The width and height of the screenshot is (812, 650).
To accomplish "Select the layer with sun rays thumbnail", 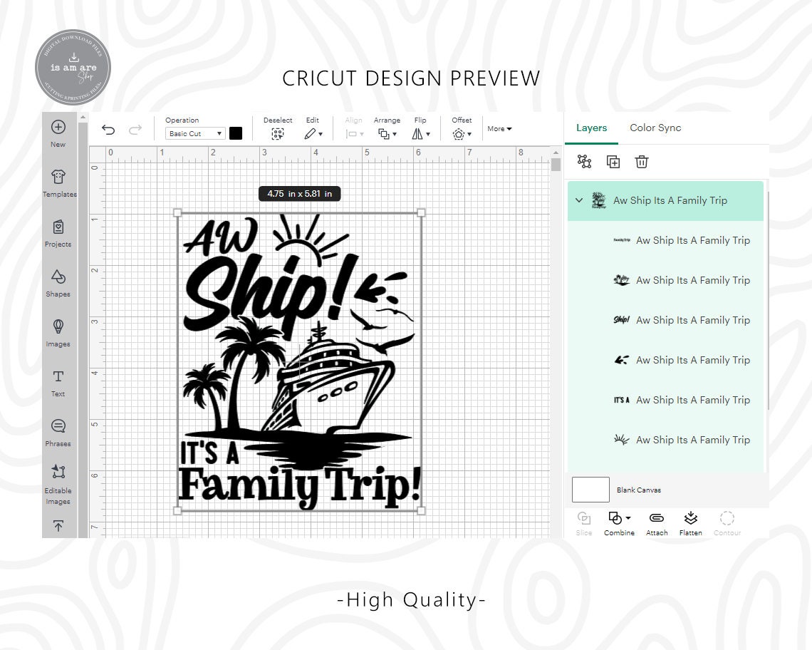I will click(x=665, y=440).
